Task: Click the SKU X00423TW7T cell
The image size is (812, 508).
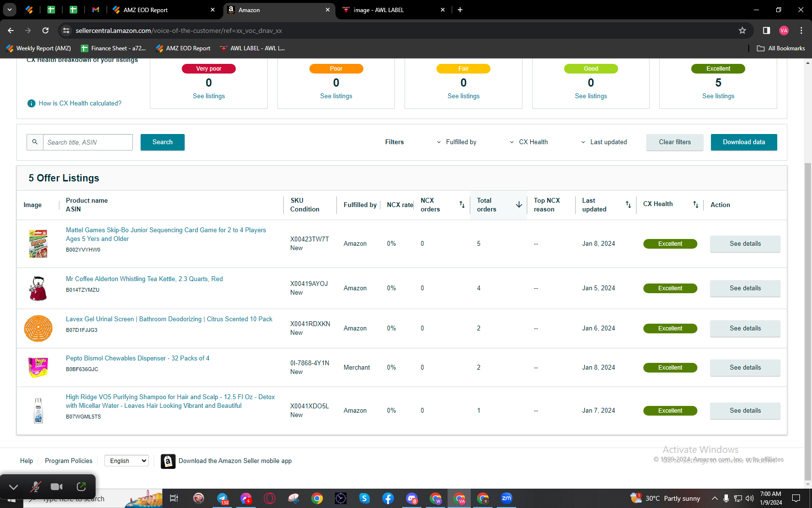Action: pos(309,239)
